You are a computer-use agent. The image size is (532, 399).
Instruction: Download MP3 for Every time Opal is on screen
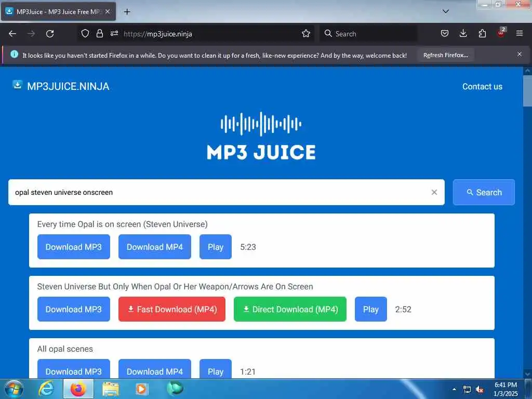point(74,247)
